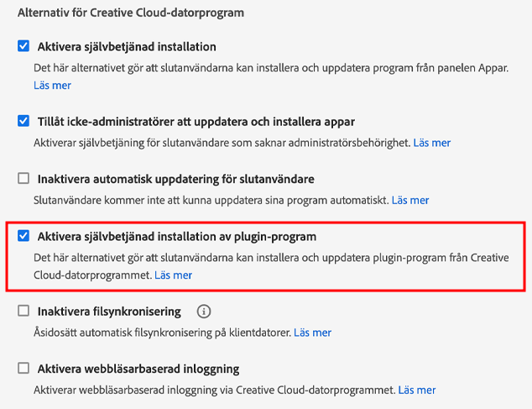532x409 pixels.
Task: Click the info icon beside Inaktivera filsynkronisering
Action: pos(203,312)
